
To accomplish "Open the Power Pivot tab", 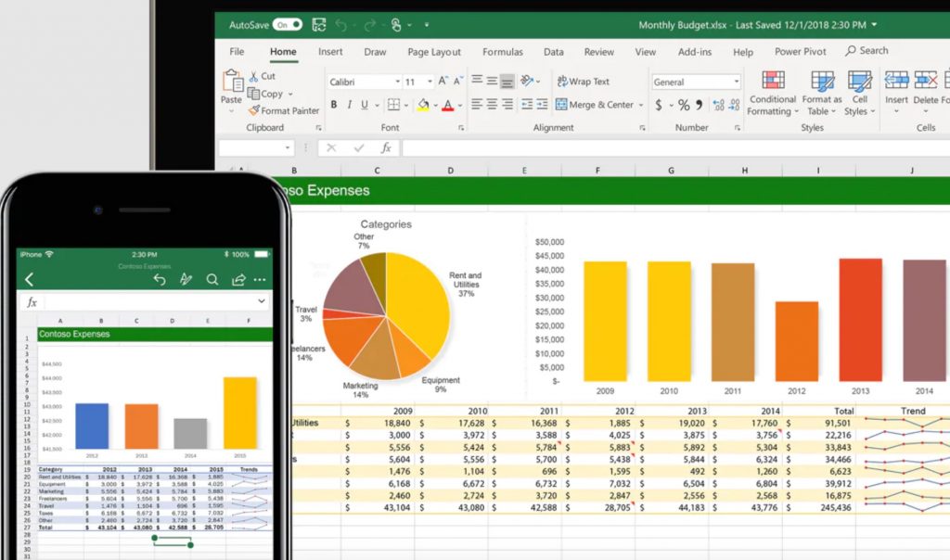I will click(x=800, y=52).
